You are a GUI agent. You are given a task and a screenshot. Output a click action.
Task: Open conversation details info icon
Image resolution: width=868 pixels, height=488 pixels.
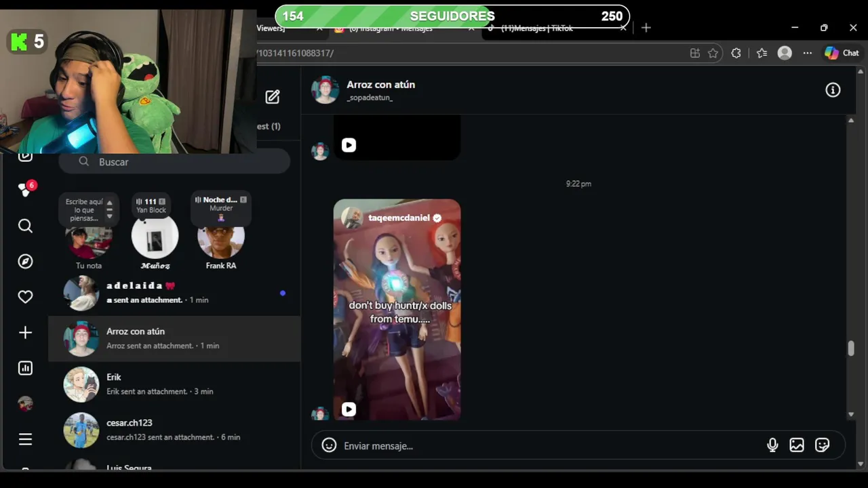(x=833, y=90)
